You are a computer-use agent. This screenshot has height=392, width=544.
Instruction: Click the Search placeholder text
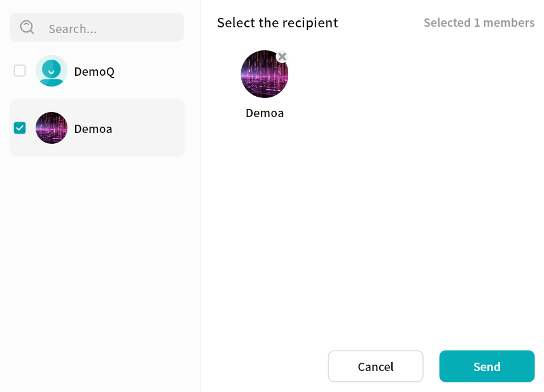coord(73,29)
